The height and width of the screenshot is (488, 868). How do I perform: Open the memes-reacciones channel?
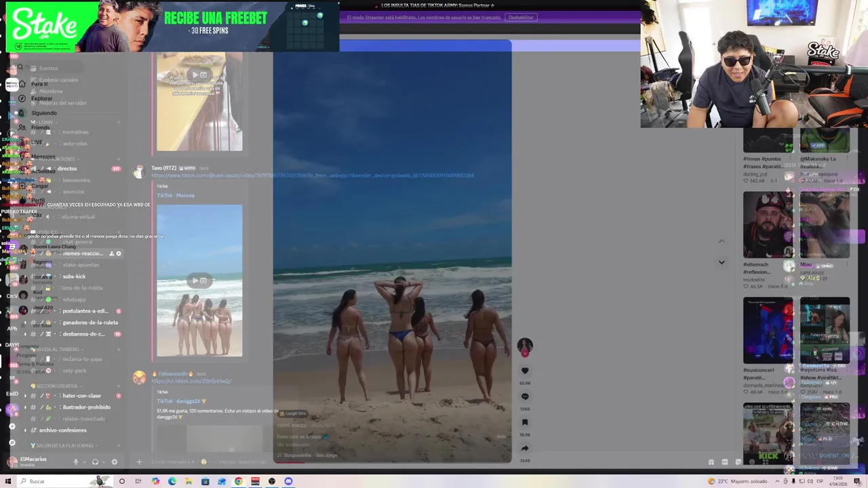point(76,253)
